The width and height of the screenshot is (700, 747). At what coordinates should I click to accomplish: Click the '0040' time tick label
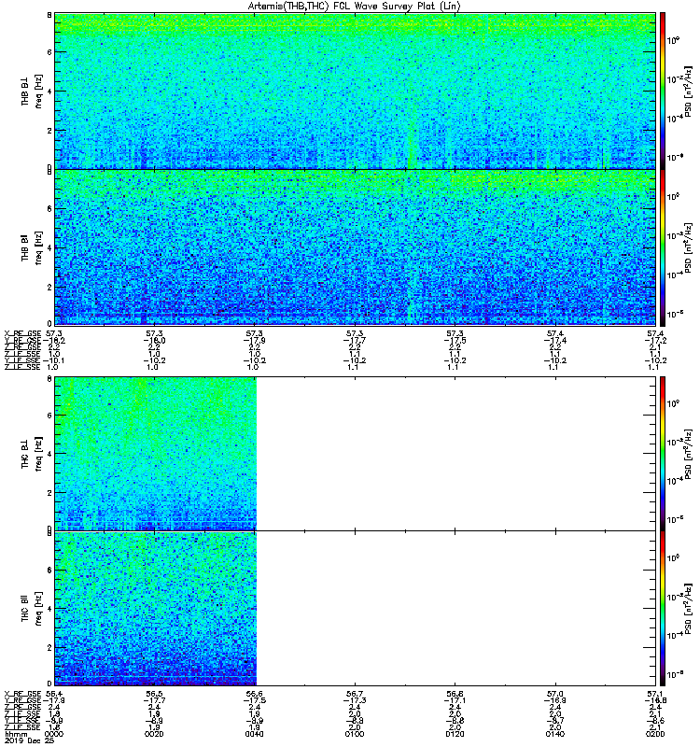pyautogui.click(x=254, y=734)
